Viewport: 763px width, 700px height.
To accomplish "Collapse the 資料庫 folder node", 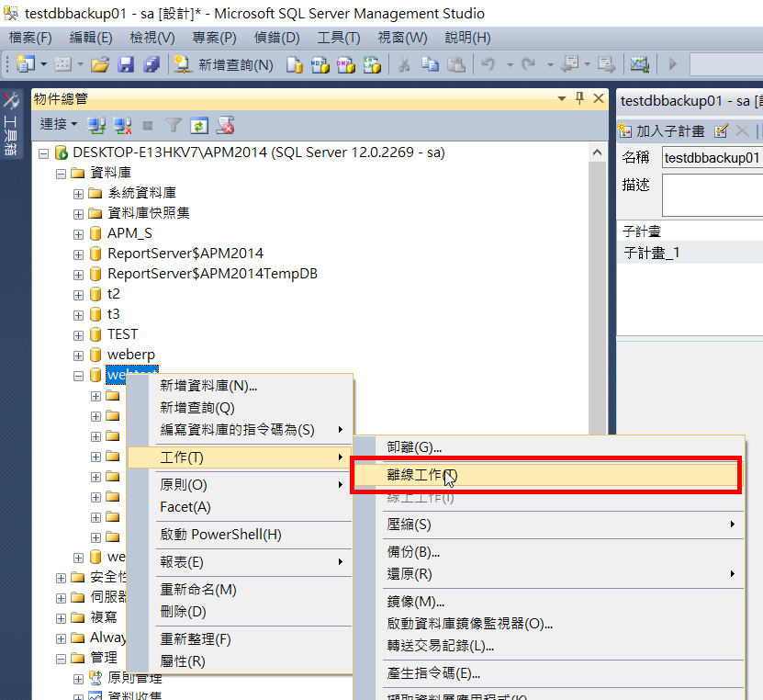I will tap(61, 174).
